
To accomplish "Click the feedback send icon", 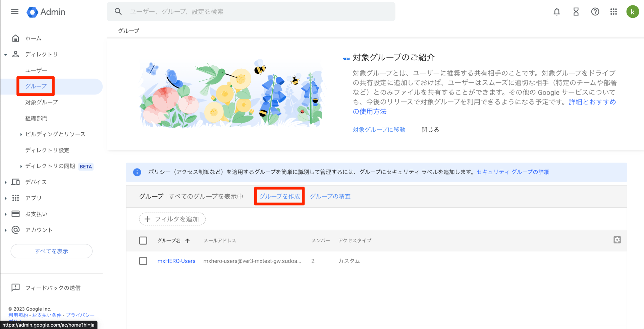I will point(15,287).
